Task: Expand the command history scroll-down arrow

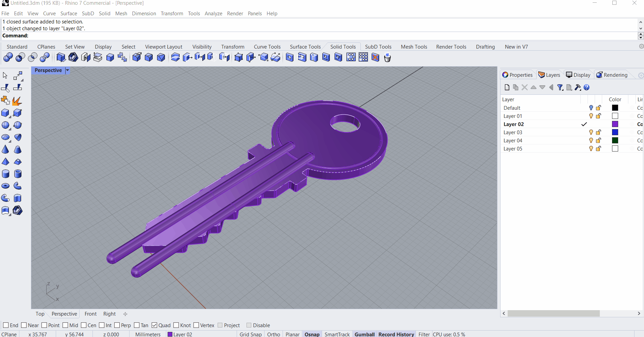Action: point(641,29)
